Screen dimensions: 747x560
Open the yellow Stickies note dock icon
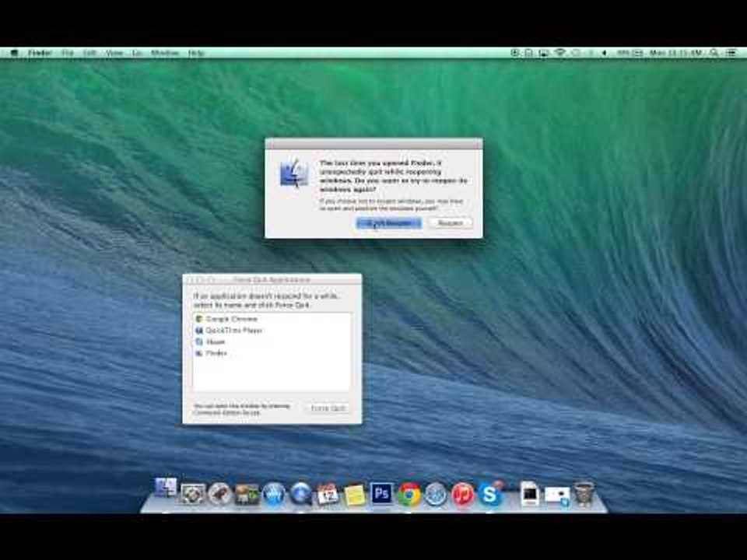tap(355, 495)
